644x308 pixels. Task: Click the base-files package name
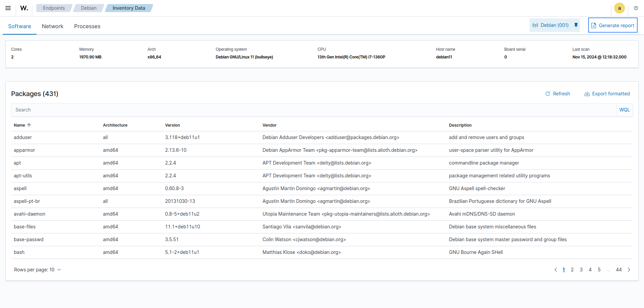[x=24, y=227]
